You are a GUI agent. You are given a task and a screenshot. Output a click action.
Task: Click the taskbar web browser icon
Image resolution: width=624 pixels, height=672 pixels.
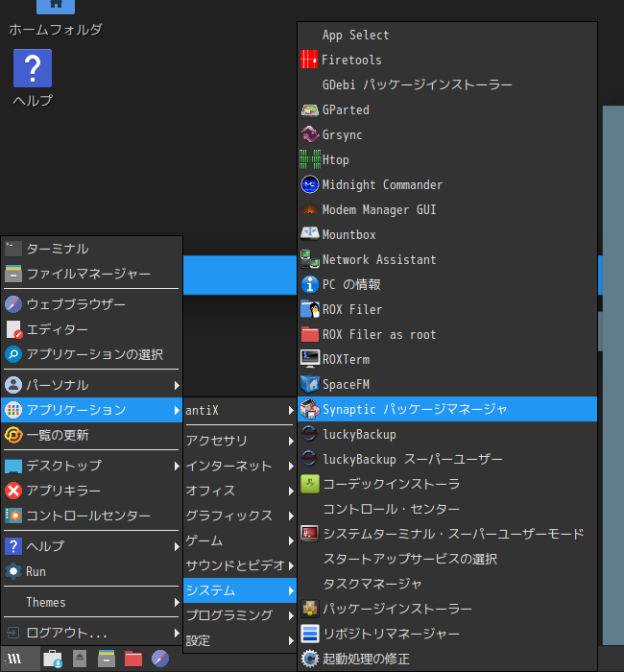(x=160, y=659)
